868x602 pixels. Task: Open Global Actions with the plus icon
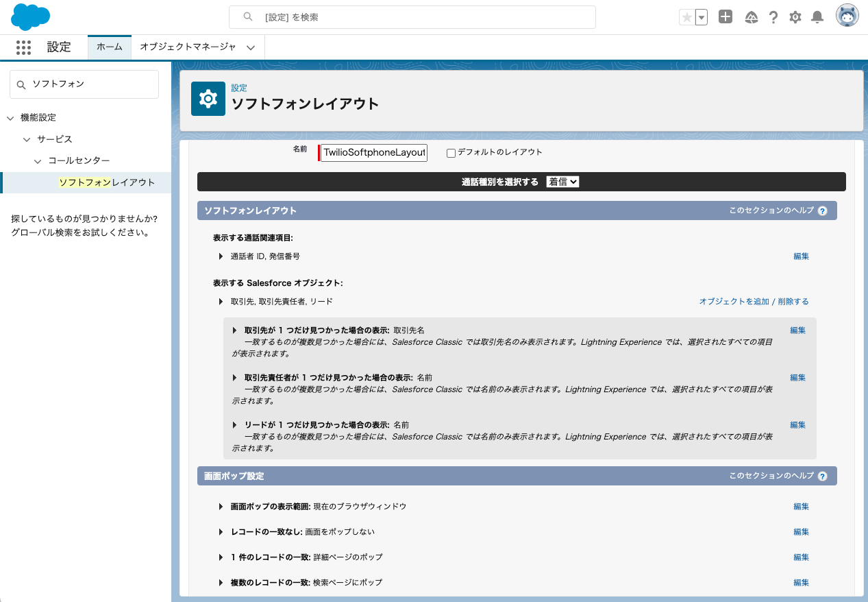[x=726, y=16]
